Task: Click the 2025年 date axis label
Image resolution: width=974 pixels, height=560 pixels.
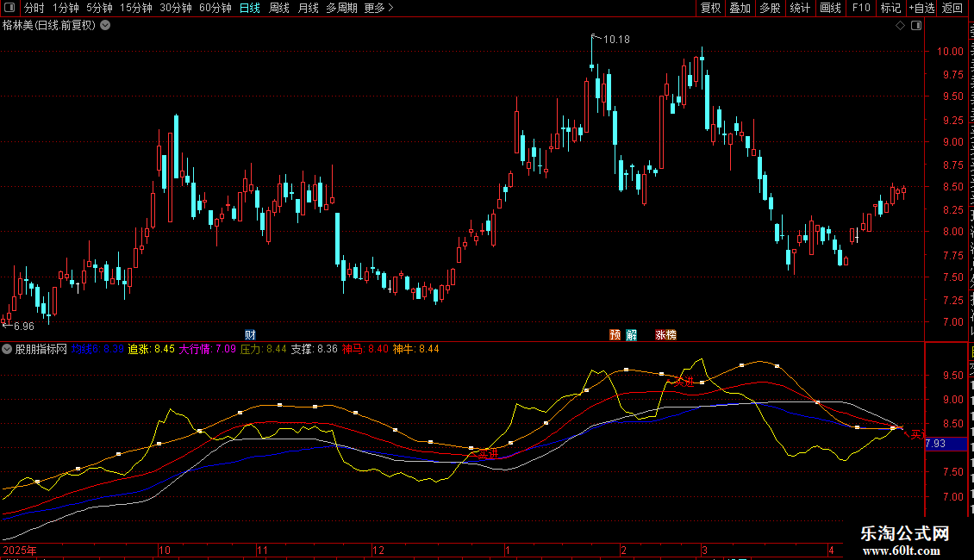Action: click(x=20, y=550)
